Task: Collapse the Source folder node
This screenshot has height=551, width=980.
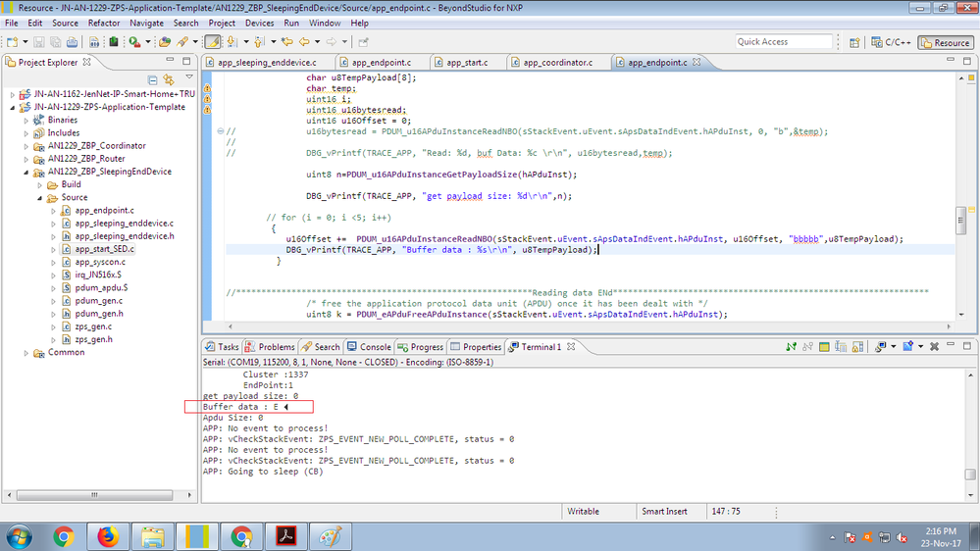Action: (40, 198)
